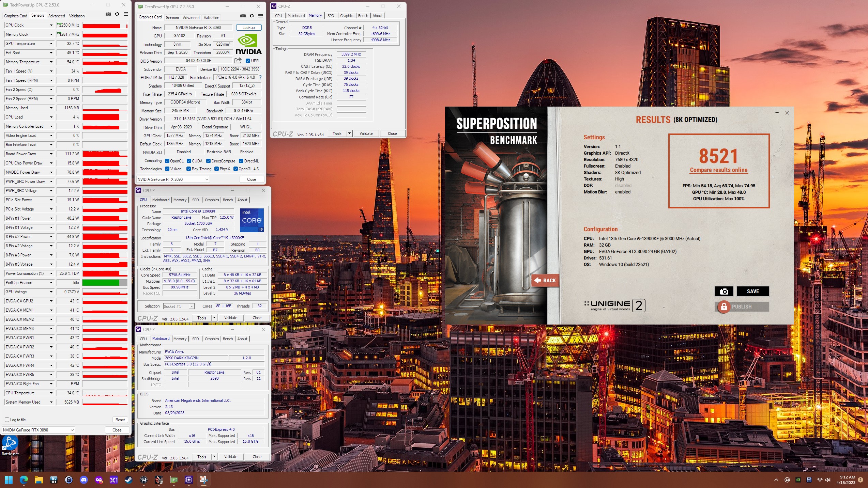
Task: Take a screenshot in the GPU-Z Sensors window
Action: (108, 14)
